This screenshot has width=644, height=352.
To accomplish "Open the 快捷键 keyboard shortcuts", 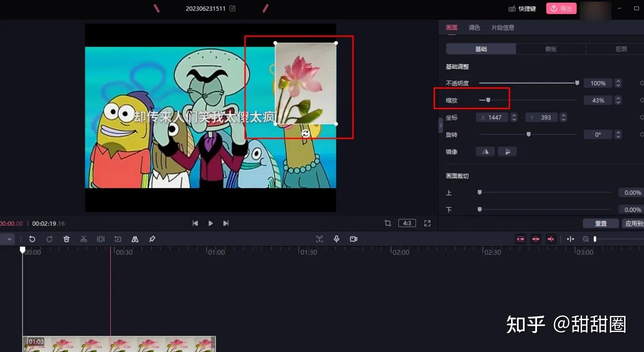I will (522, 8).
